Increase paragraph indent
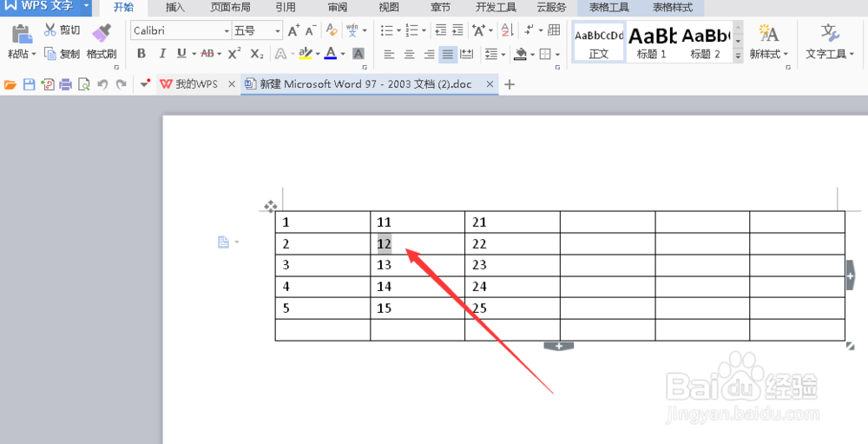Image resolution: width=868 pixels, height=444 pixels. click(x=457, y=30)
